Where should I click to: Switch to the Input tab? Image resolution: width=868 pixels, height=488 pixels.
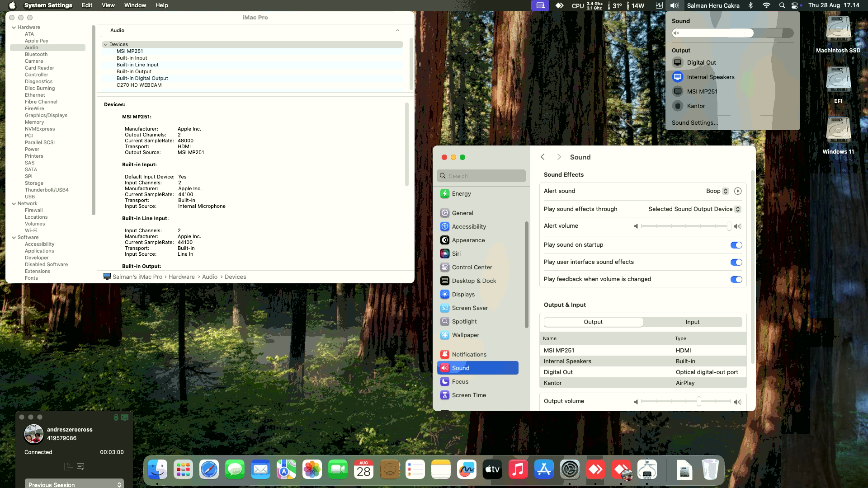click(x=692, y=322)
